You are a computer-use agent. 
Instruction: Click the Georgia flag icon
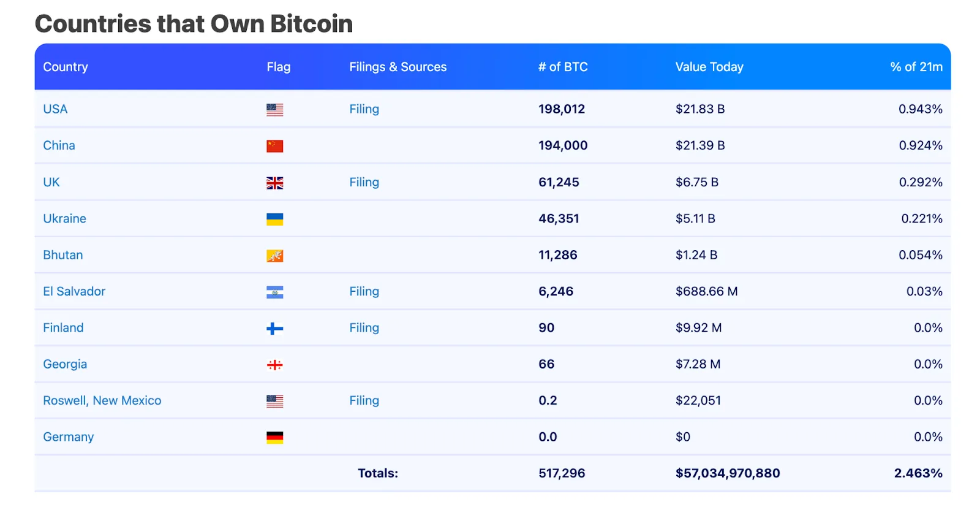point(275,364)
